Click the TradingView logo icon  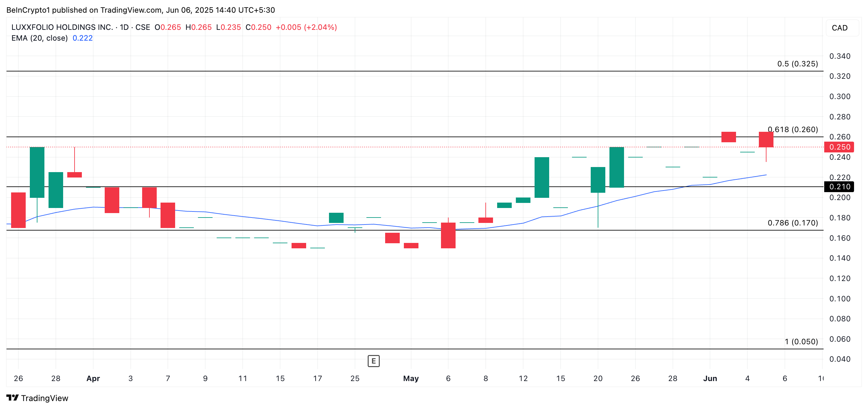click(x=12, y=398)
